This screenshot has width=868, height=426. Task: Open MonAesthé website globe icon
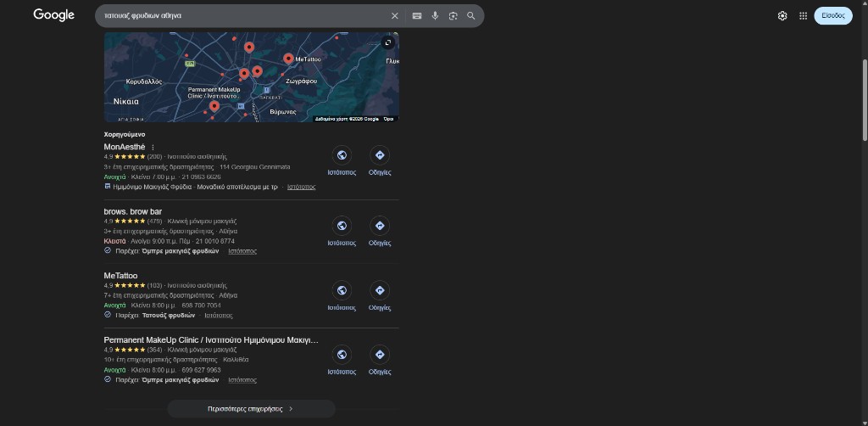point(342,155)
